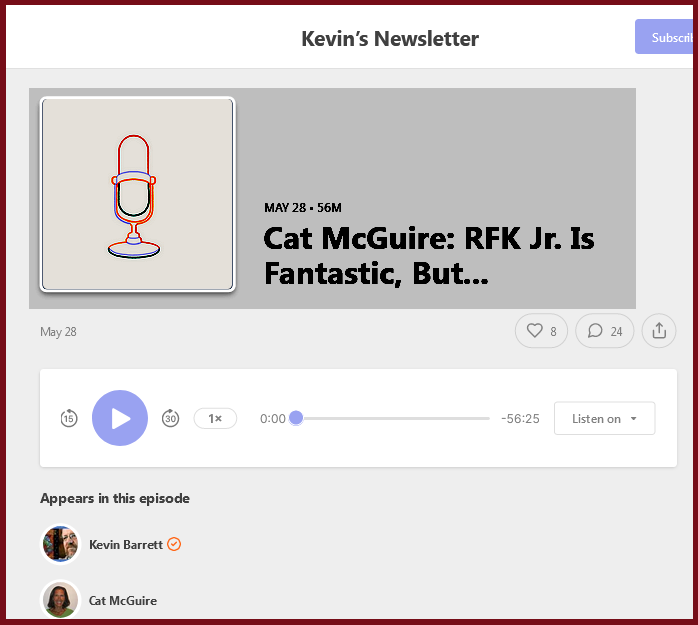Click Kevin Barrett's avatar photo

(x=61, y=544)
